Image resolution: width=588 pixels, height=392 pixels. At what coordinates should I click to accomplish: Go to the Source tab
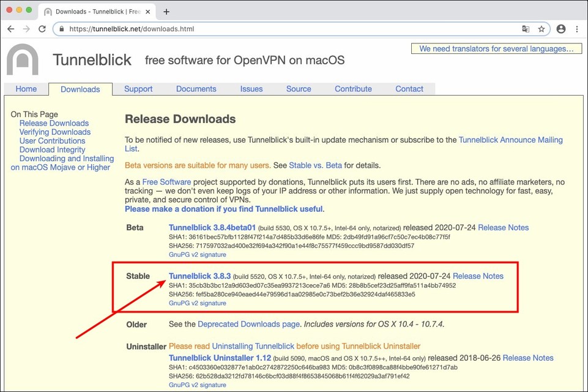[x=299, y=89]
